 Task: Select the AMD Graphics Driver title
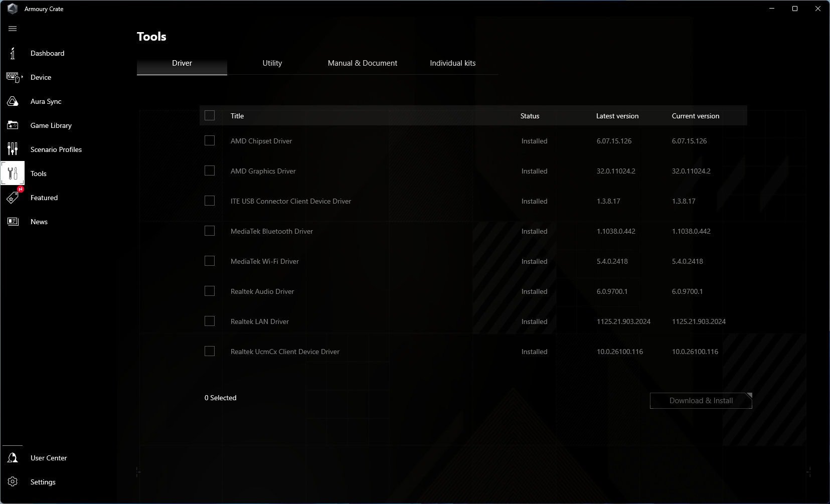(x=263, y=171)
